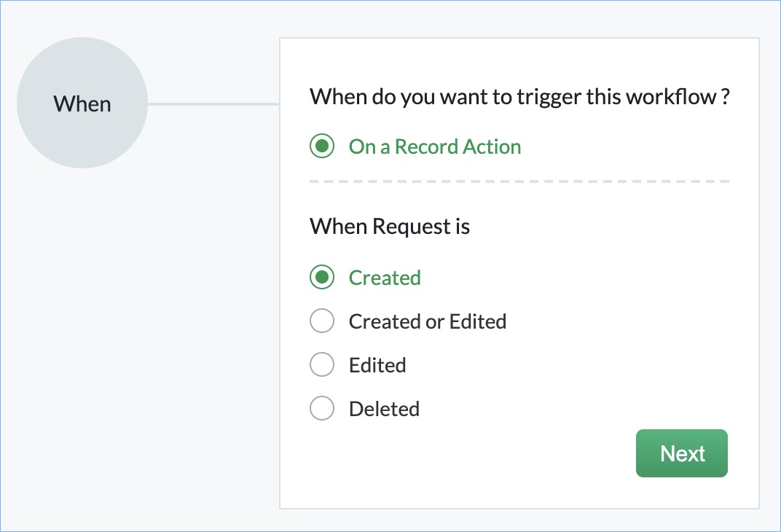Click the On a Record Action label text

pyautogui.click(x=435, y=146)
